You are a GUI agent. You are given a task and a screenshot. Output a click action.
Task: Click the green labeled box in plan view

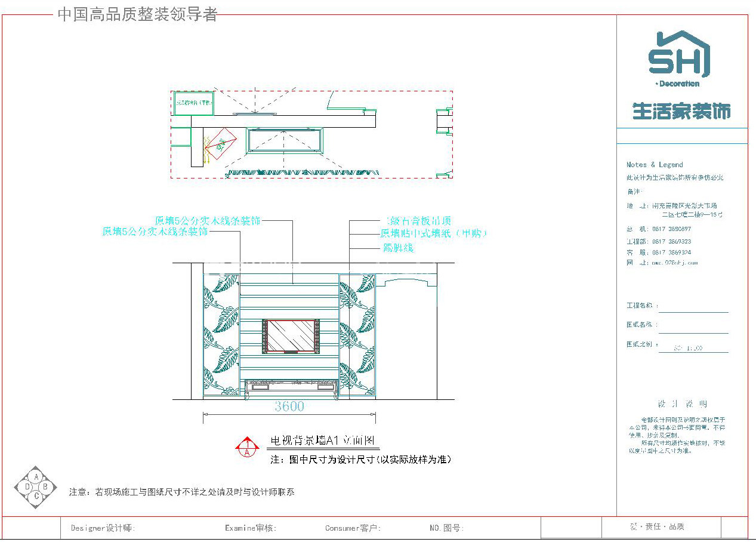[x=193, y=103]
